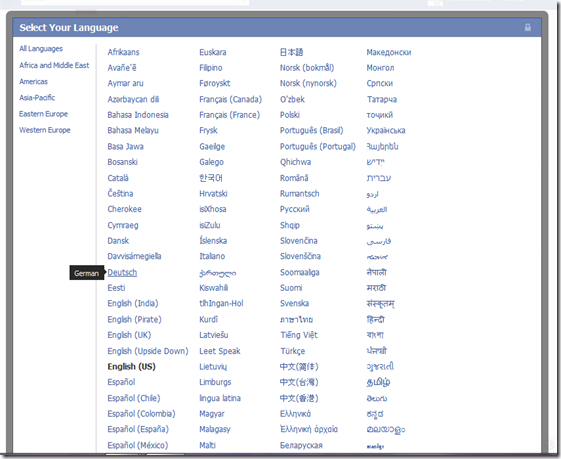Select English (UK)
The image size is (561, 459).
(x=129, y=335)
